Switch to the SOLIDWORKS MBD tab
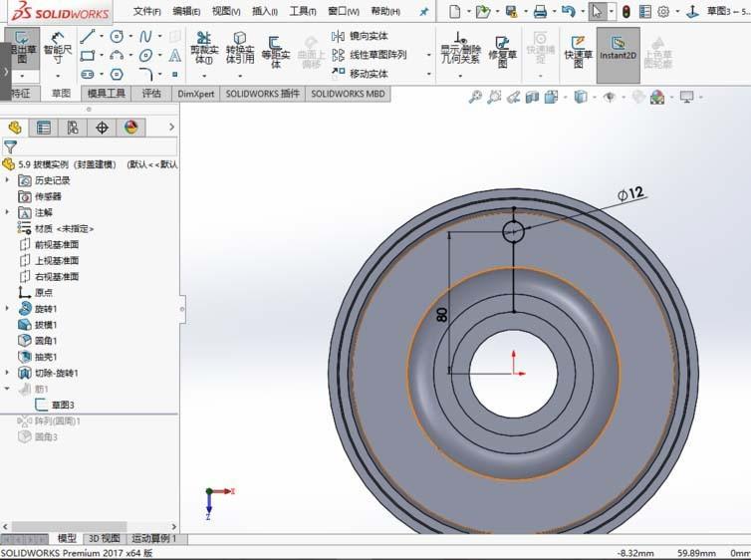Viewport: 751px width, 560px height. coord(348,94)
